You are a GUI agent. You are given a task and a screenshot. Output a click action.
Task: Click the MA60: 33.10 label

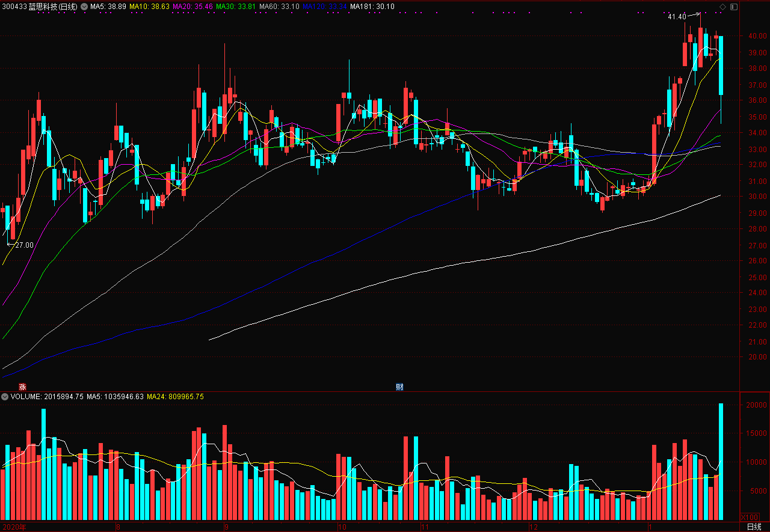click(x=279, y=7)
